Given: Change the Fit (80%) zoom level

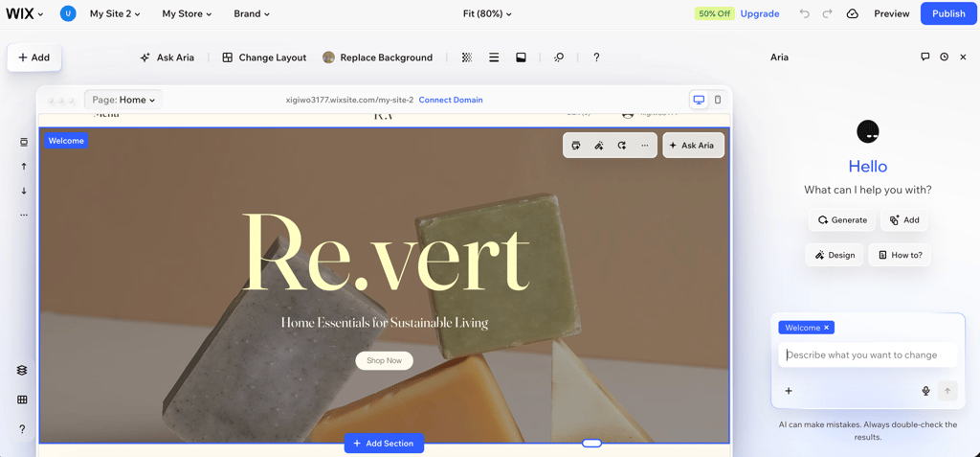Looking at the screenshot, I should coord(487,13).
